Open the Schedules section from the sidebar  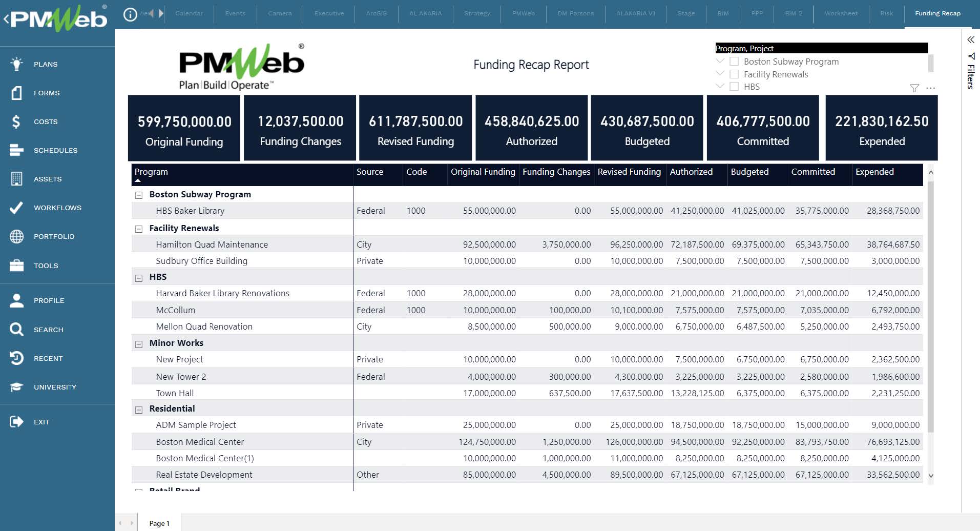pyautogui.click(x=16, y=150)
